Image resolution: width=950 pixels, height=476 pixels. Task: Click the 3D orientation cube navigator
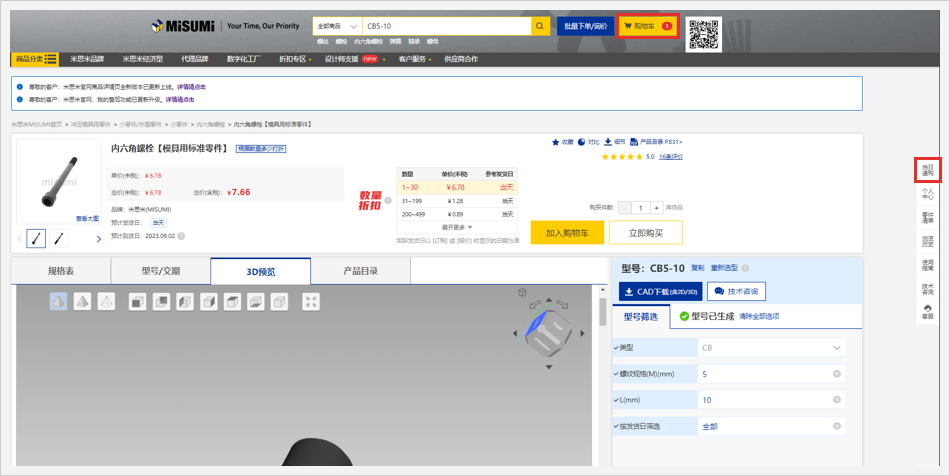pos(548,332)
